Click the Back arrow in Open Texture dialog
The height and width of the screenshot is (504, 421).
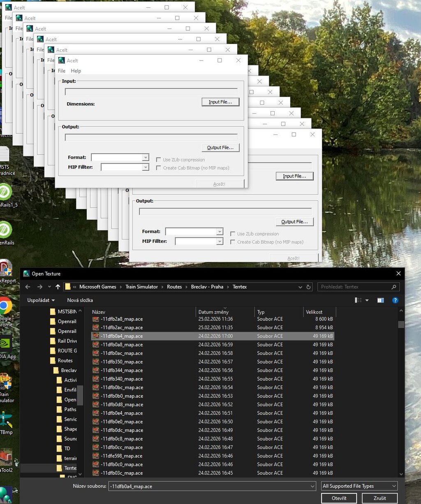coord(28,287)
